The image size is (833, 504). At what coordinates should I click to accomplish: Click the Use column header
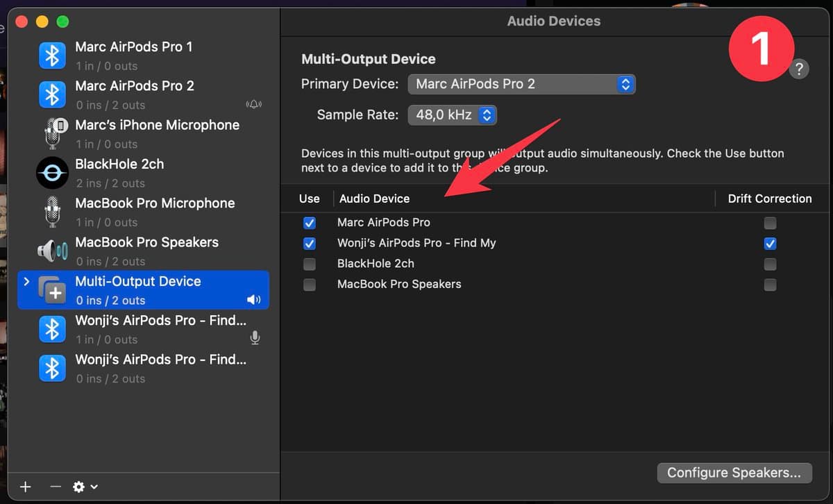point(310,199)
